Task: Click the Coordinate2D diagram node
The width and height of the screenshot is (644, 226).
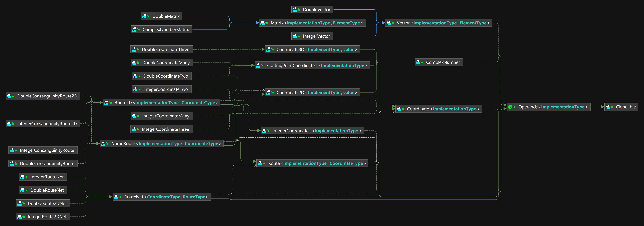Action: click(312, 92)
